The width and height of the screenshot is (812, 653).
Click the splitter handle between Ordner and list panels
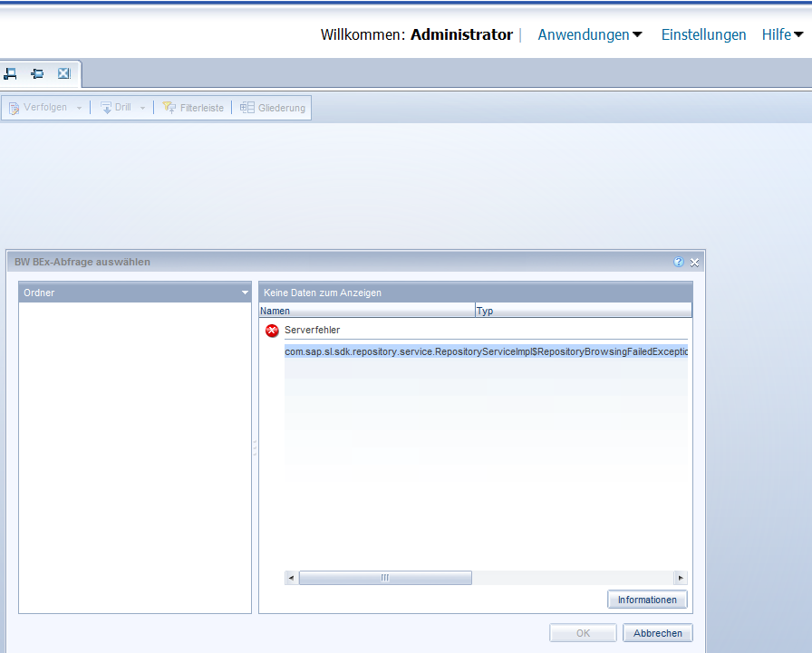[x=255, y=447]
